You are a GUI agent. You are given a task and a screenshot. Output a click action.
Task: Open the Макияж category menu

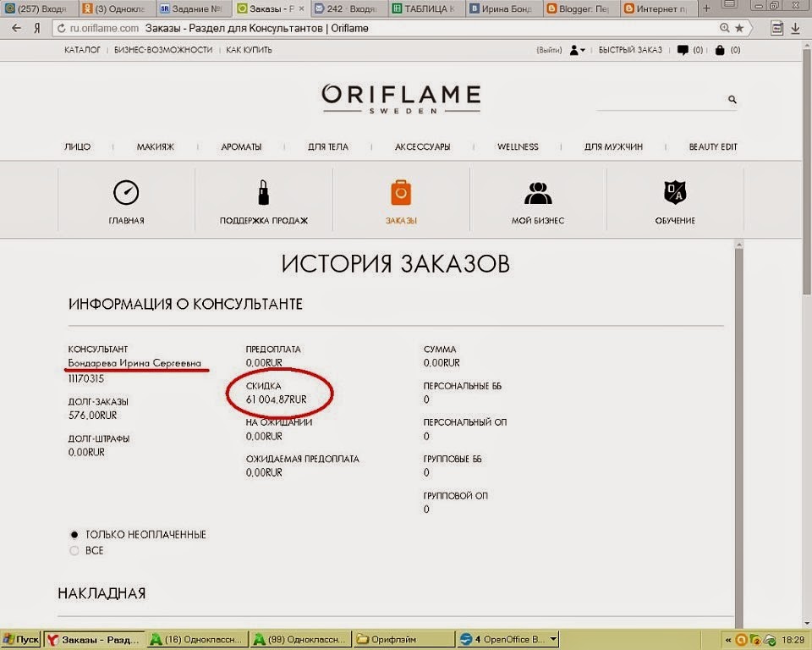(156, 146)
